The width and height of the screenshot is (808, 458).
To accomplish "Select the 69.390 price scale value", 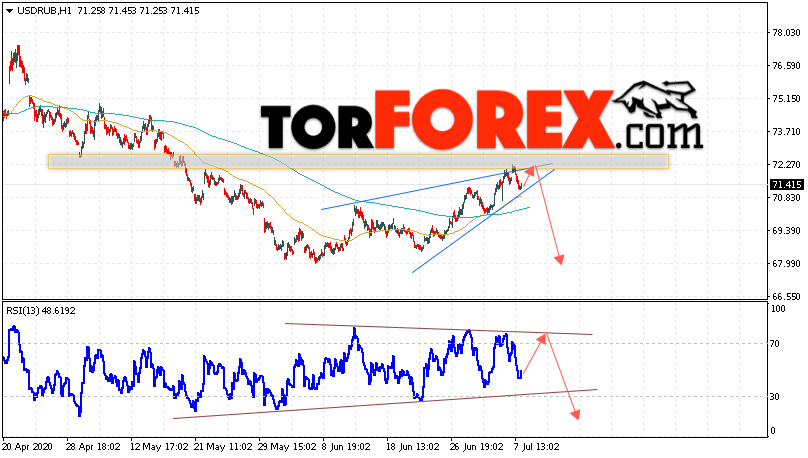I will click(786, 230).
